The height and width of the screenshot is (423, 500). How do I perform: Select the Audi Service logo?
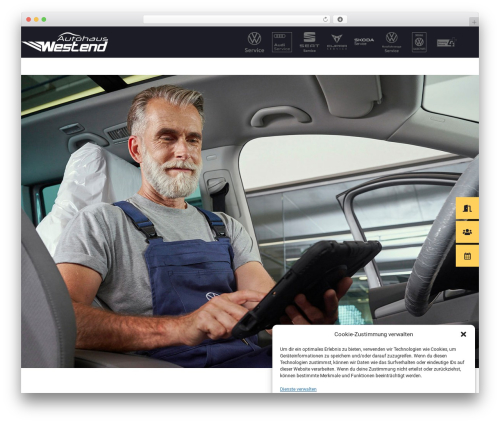point(282,42)
